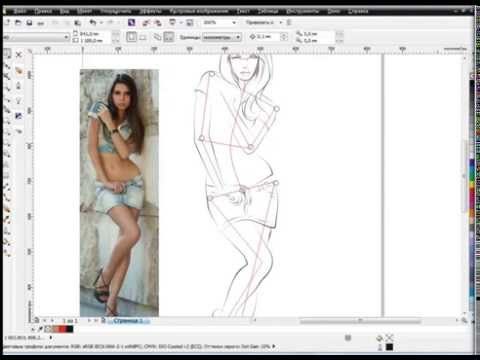Click the Import icon in toolbar

(x=146, y=23)
